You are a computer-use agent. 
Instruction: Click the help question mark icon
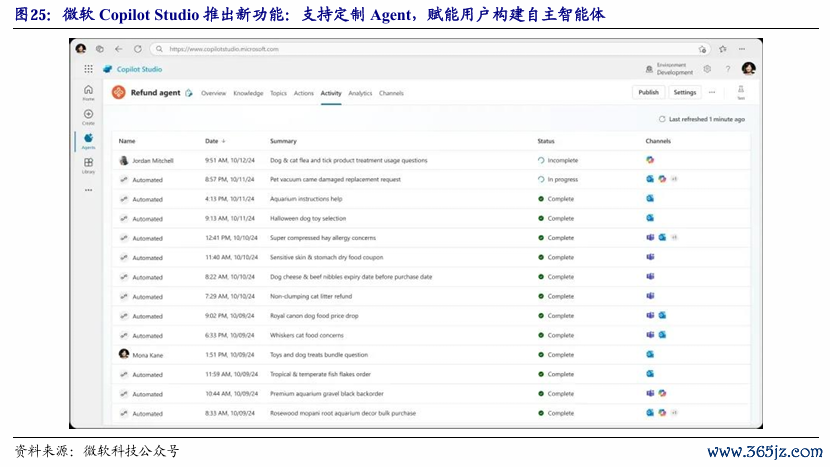[728, 69]
